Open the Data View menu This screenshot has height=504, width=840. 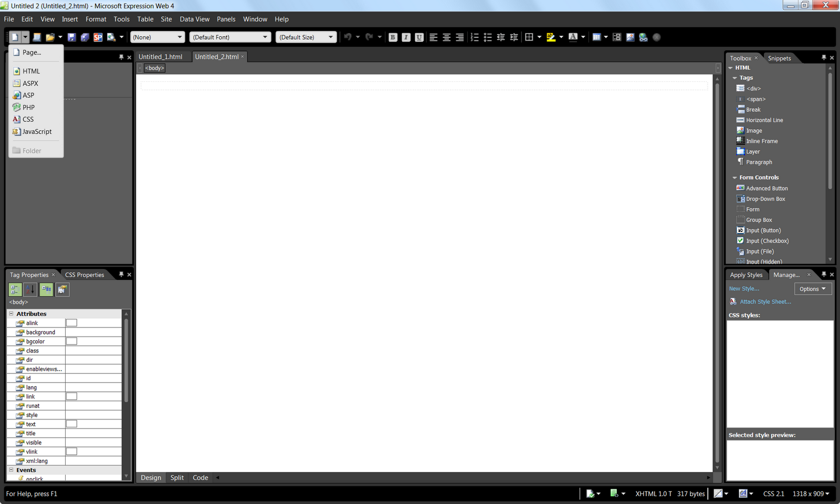coord(194,19)
